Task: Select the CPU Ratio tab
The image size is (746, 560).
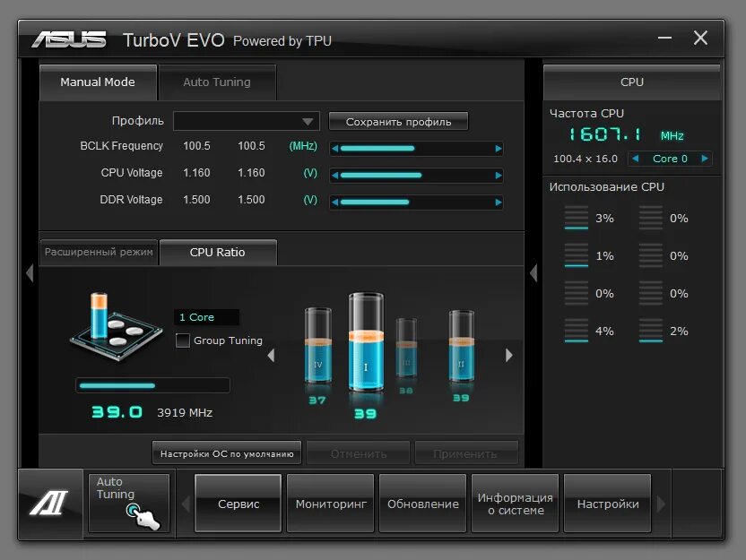Action: (218, 253)
